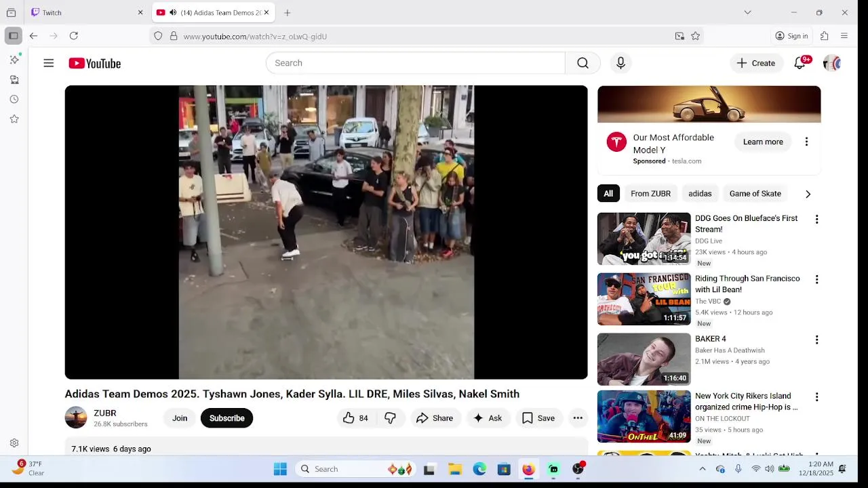Open Riding Through San Francisco thumbnail

pos(644,299)
